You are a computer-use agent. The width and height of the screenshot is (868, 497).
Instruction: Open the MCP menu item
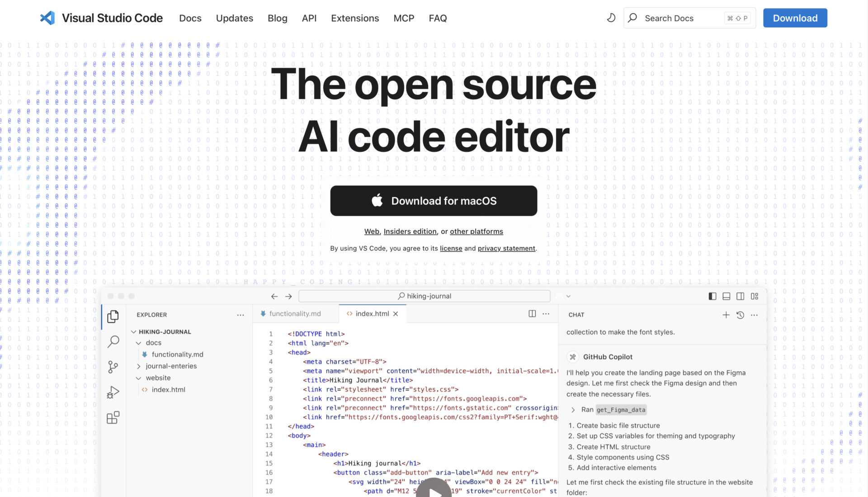[404, 18]
